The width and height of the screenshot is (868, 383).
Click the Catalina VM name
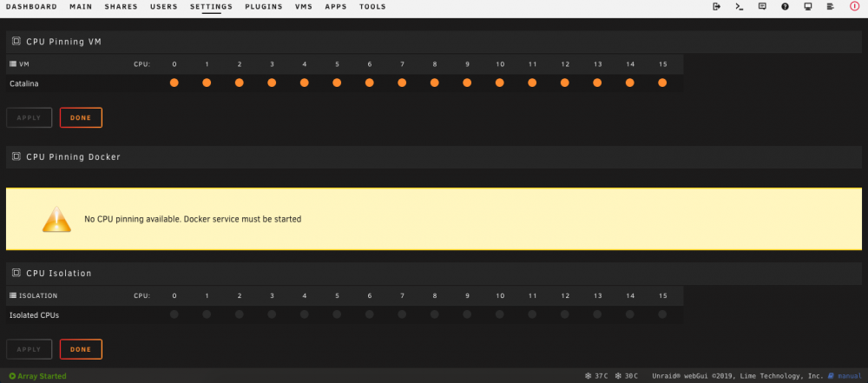click(x=24, y=83)
